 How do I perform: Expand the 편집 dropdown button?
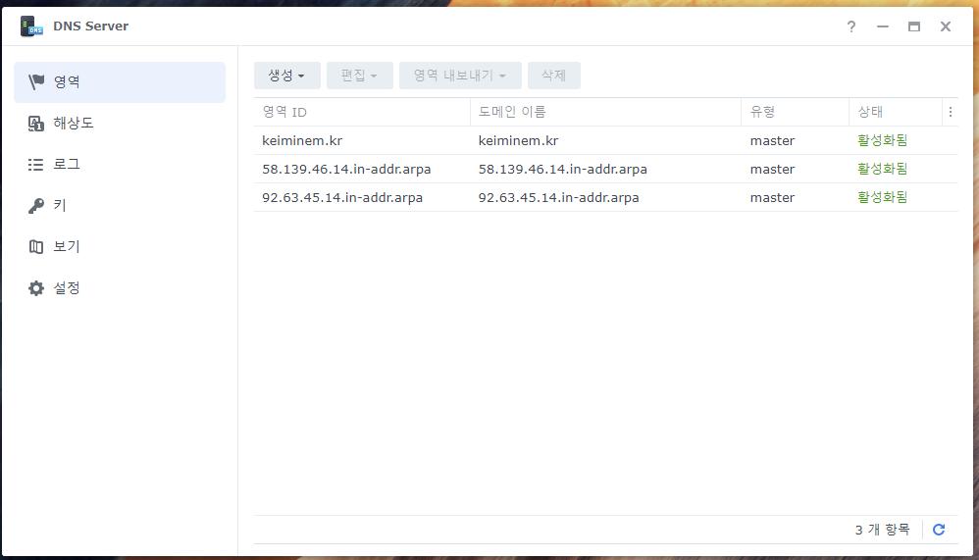(359, 76)
